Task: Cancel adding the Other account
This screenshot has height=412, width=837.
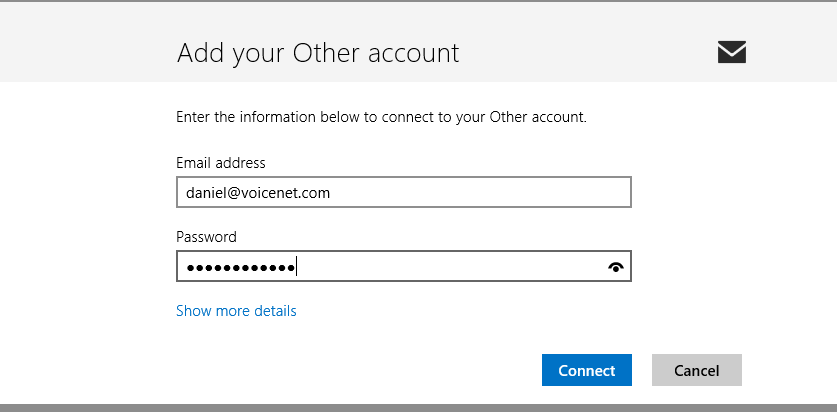Action: coord(697,370)
